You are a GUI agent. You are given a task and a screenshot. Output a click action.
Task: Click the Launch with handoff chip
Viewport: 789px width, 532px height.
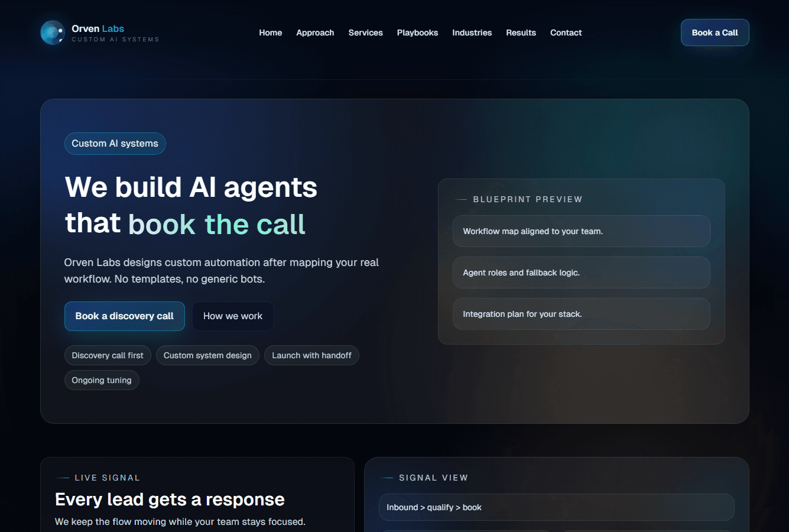coord(311,355)
